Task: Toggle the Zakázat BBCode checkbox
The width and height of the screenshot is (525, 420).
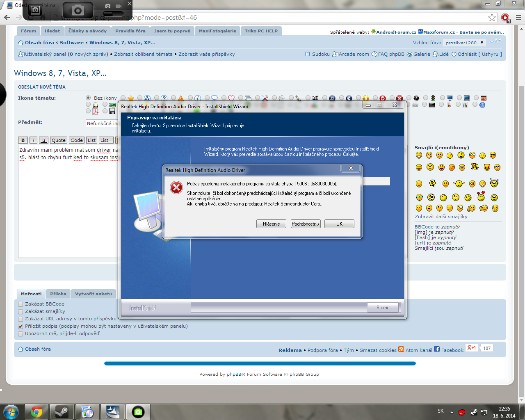Action: (x=21, y=304)
